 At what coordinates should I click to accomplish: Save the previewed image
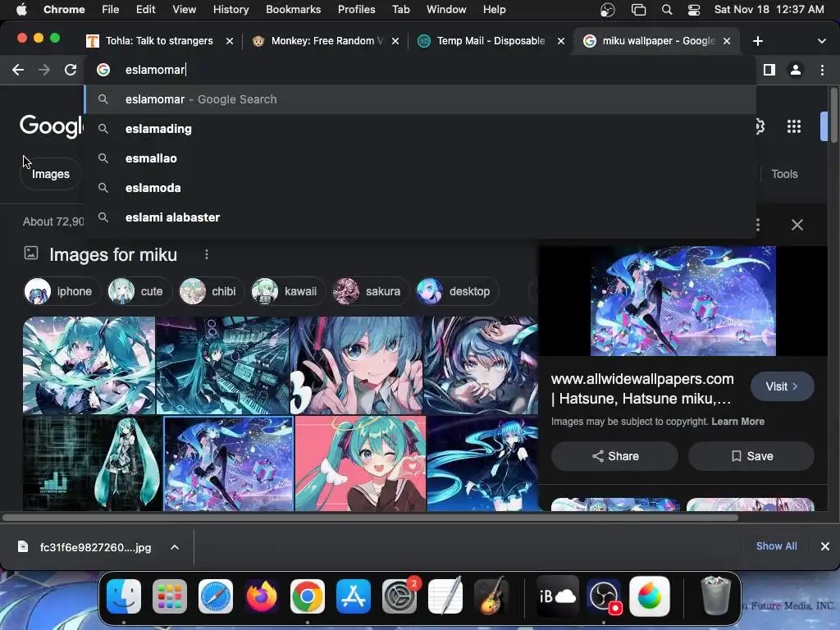(x=751, y=456)
